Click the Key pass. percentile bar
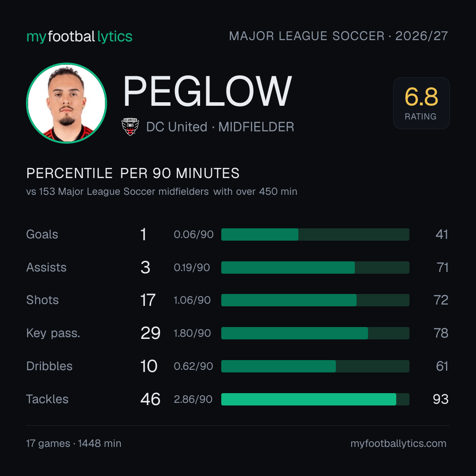The width and height of the screenshot is (476, 476). pyautogui.click(x=315, y=333)
